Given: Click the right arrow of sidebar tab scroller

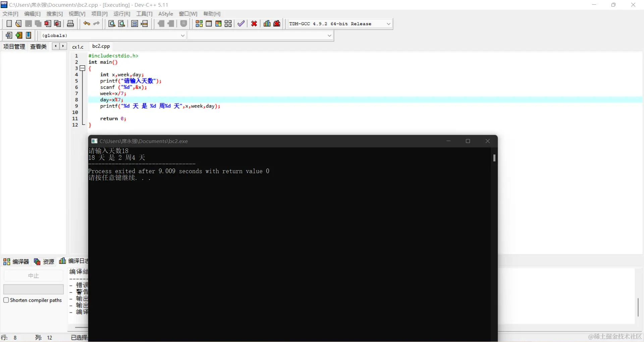Looking at the screenshot, I should (x=63, y=46).
